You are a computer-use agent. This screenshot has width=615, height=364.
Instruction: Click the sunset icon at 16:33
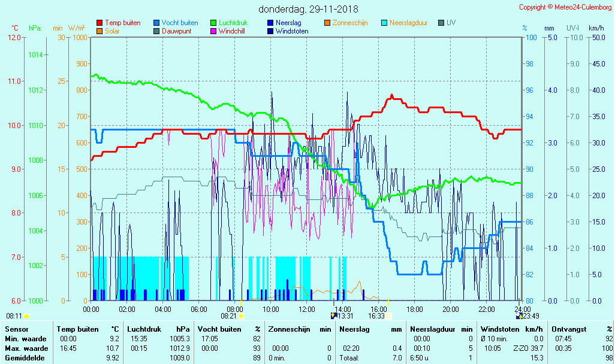point(388,316)
